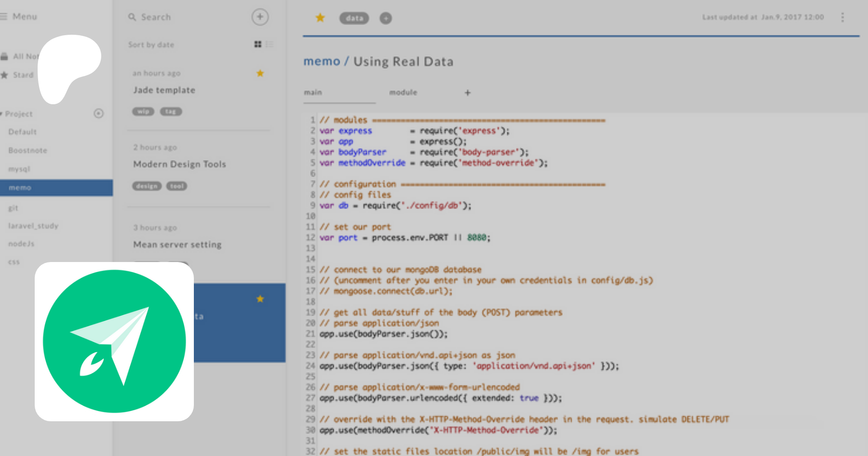Select the Boostnote folder in sidebar
The width and height of the screenshot is (868, 456).
[27, 151]
